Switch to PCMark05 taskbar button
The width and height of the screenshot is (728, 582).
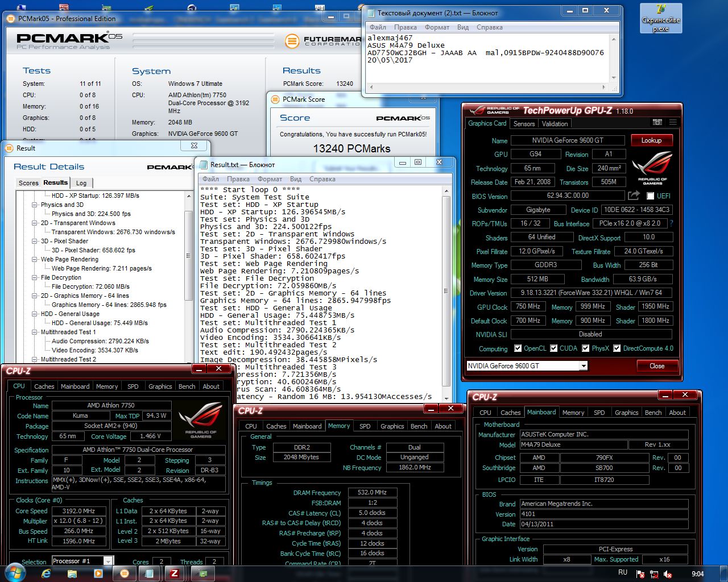point(123,573)
